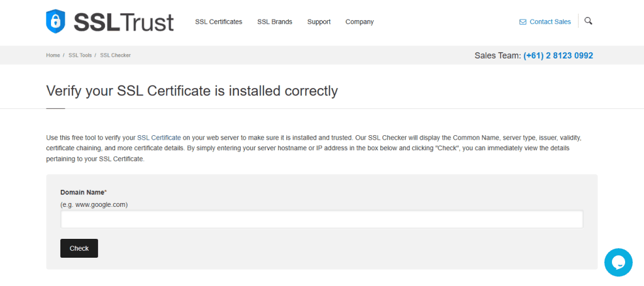644x286 pixels.
Task: Open the Company menu
Action: (359, 22)
